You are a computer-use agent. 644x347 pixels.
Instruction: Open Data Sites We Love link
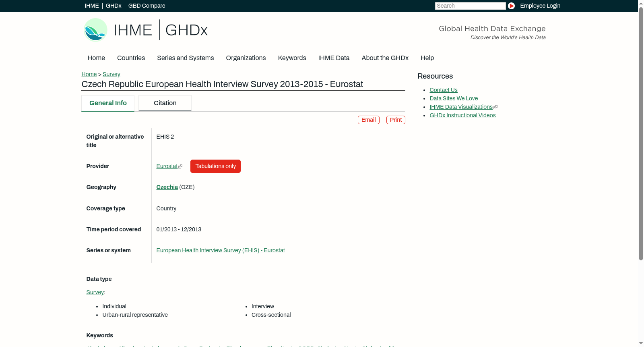pos(454,98)
